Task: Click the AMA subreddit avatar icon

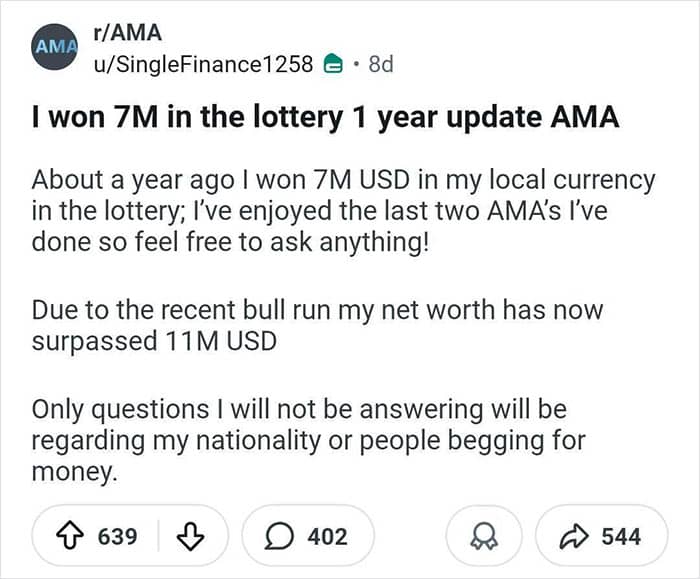Action: pos(54,47)
